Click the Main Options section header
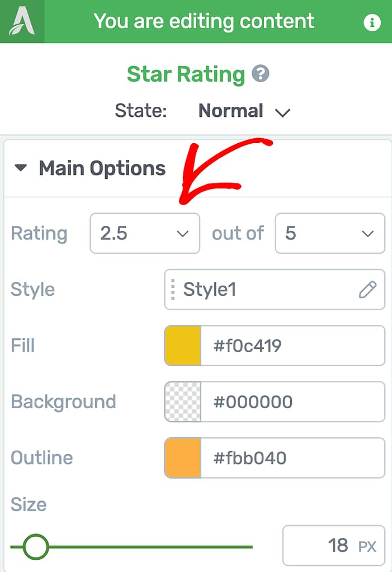The width and height of the screenshot is (392, 572). coord(102,168)
